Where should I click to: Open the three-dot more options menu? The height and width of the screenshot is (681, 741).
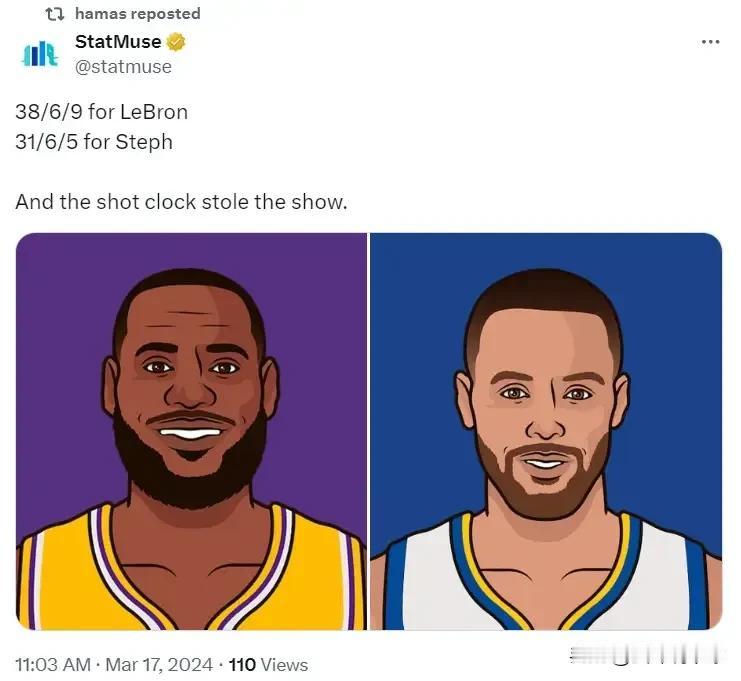710,42
